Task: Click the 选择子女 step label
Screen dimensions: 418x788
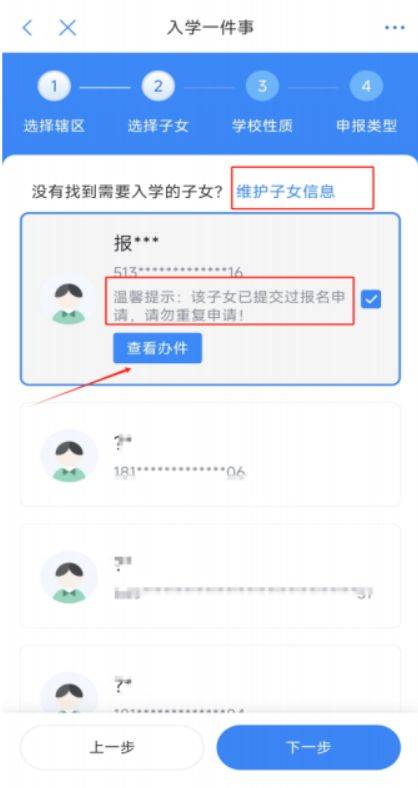Action: tap(158, 126)
